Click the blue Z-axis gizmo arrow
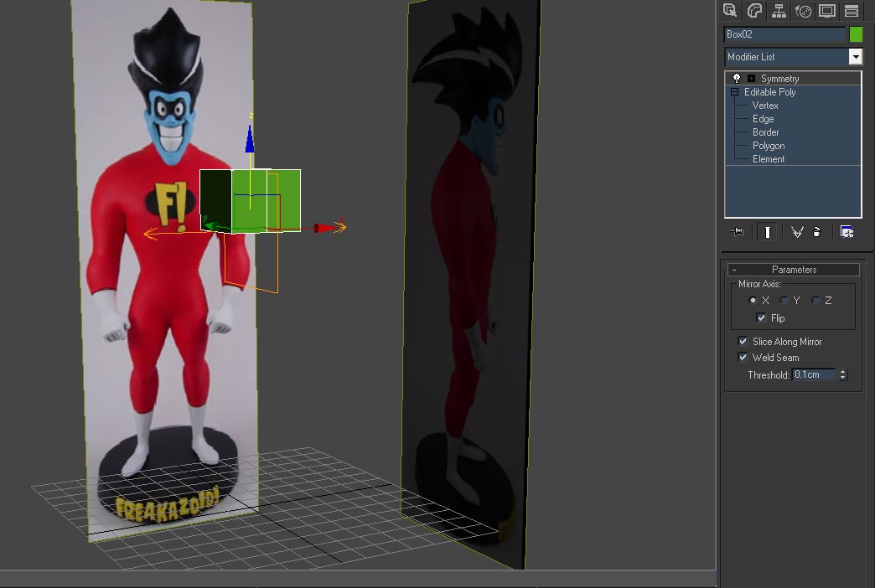875x588 pixels. click(250, 139)
